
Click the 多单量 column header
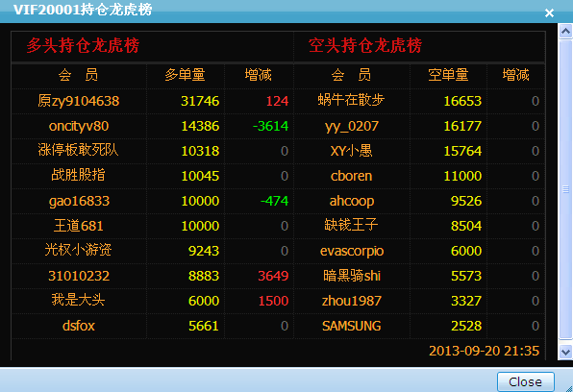pos(185,75)
